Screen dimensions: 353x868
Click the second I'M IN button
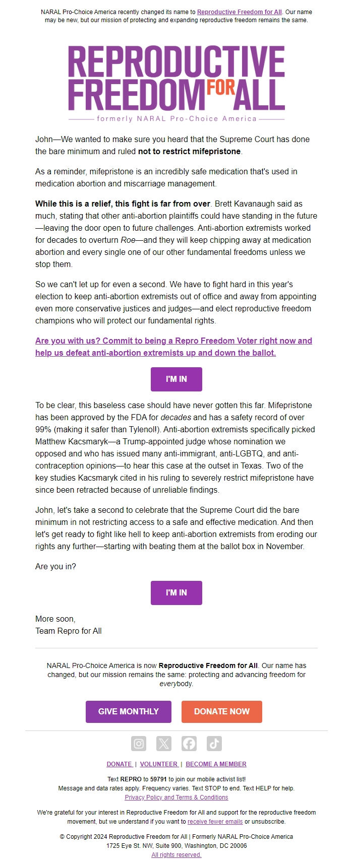[x=176, y=593]
